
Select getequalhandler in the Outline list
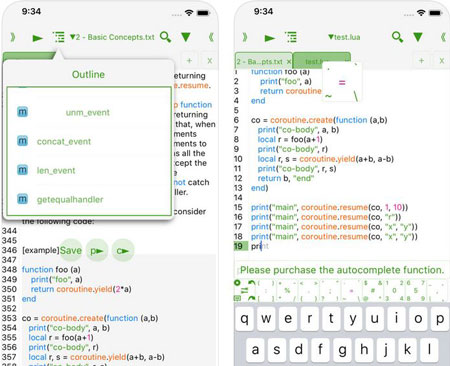(x=70, y=199)
